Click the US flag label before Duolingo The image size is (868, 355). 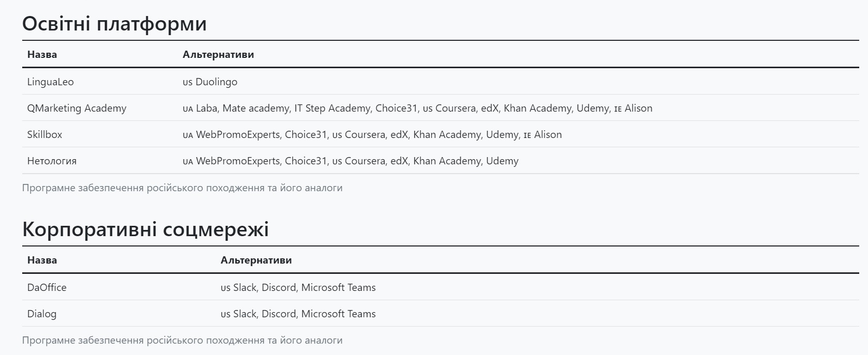[188, 82]
